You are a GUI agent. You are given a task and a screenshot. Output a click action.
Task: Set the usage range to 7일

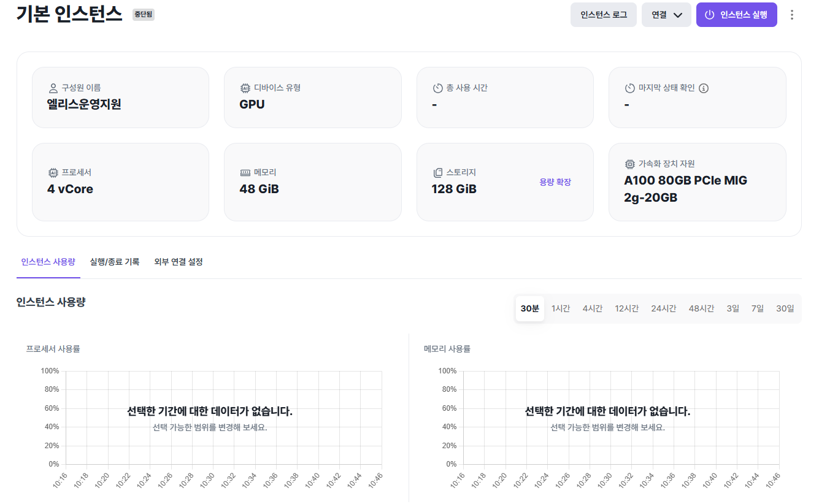(x=758, y=308)
